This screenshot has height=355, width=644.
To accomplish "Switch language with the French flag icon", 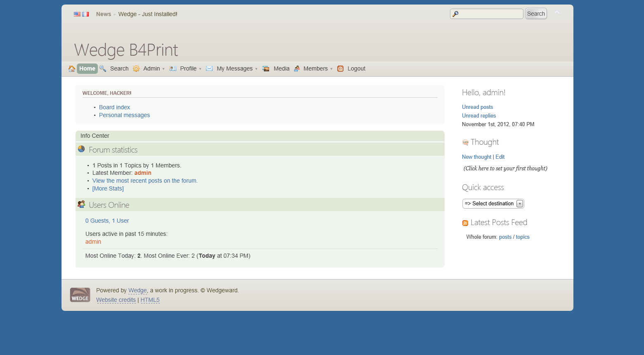I will (85, 14).
